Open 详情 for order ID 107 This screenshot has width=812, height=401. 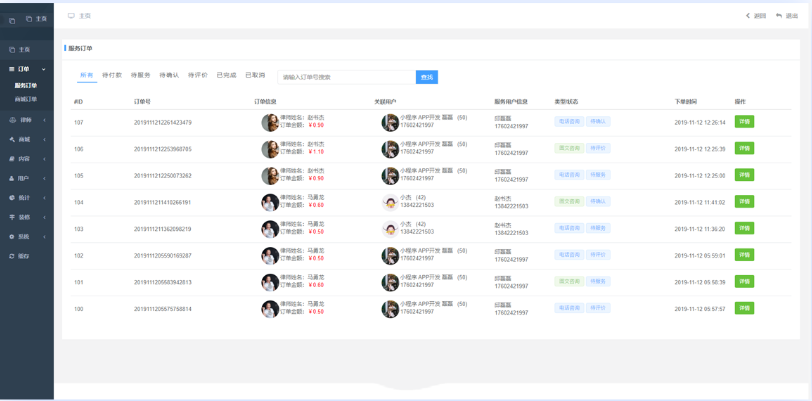point(745,122)
